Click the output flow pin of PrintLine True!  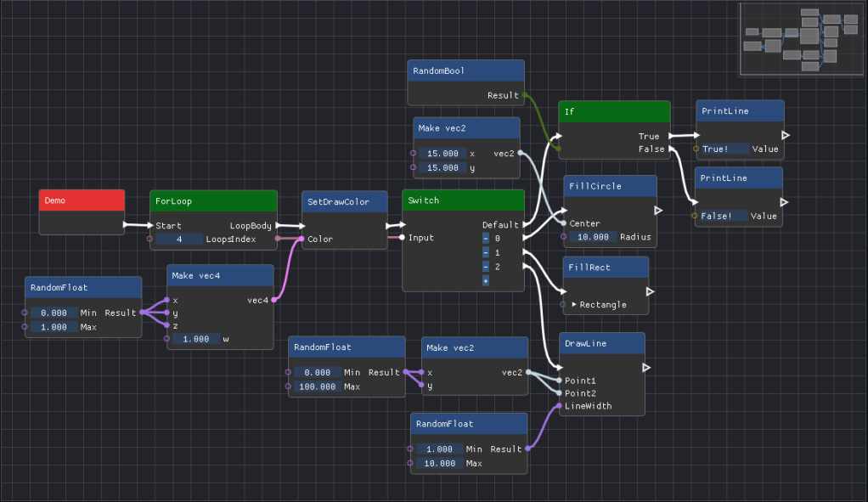tap(786, 135)
